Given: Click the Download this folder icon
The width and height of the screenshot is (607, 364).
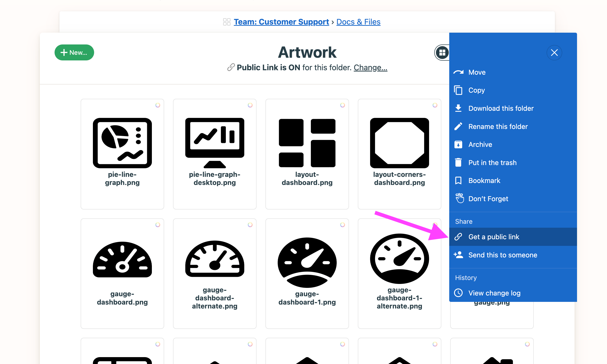Looking at the screenshot, I should 458,108.
